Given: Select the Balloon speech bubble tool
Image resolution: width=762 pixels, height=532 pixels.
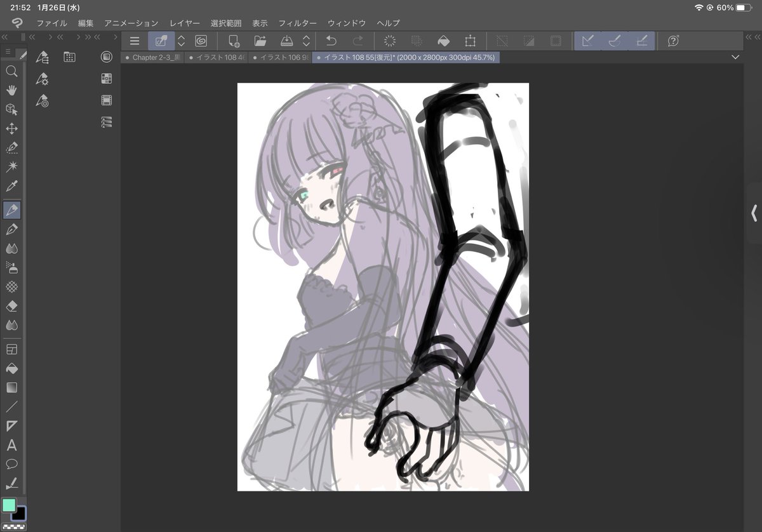Looking at the screenshot, I should click(x=11, y=464).
